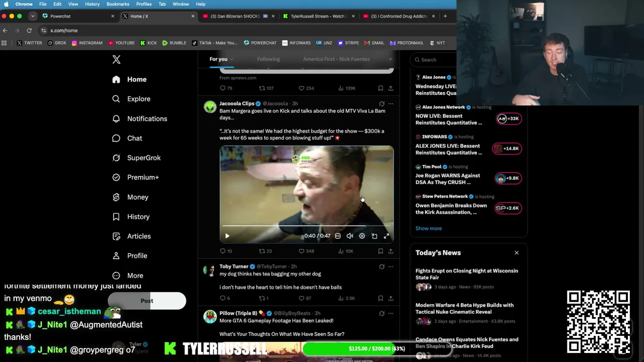Play the Bam Margera video

[x=227, y=236]
